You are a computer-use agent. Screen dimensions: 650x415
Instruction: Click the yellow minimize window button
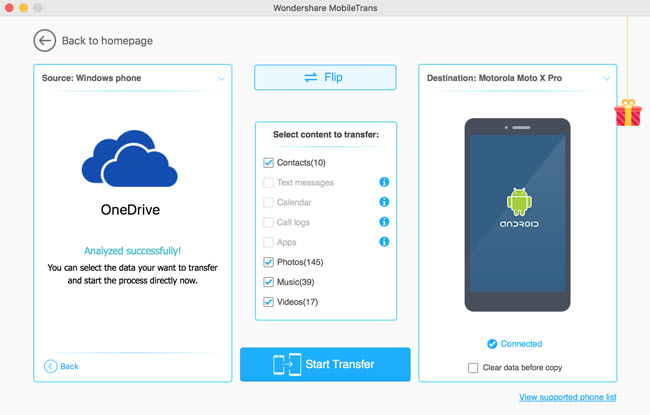(x=24, y=8)
